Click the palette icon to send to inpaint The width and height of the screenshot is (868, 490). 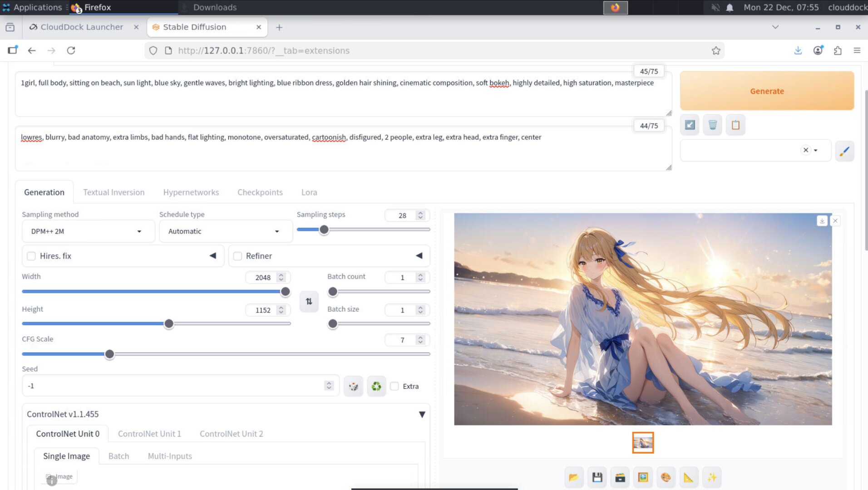click(x=666, y=477)
